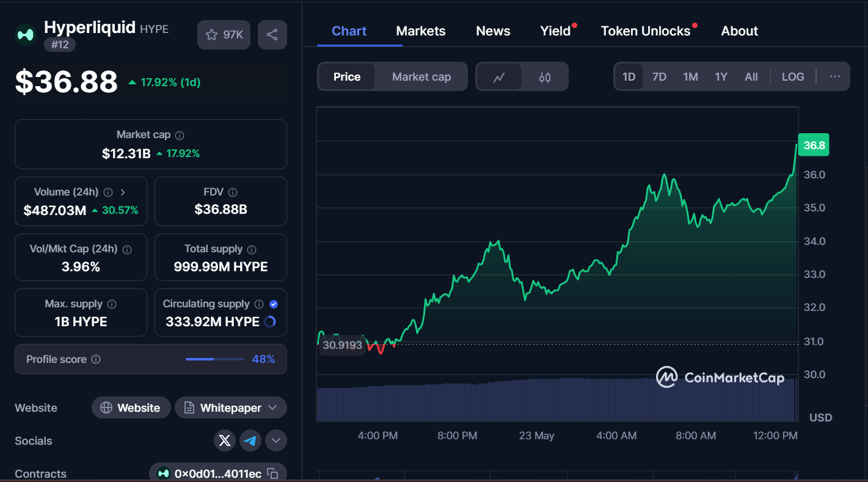Switch to the Markets tab
This screenshot has width=868, height=482.
421,31
